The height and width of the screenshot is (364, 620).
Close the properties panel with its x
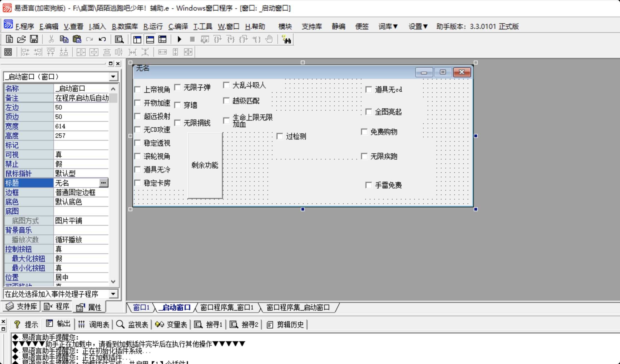(118, 64)
